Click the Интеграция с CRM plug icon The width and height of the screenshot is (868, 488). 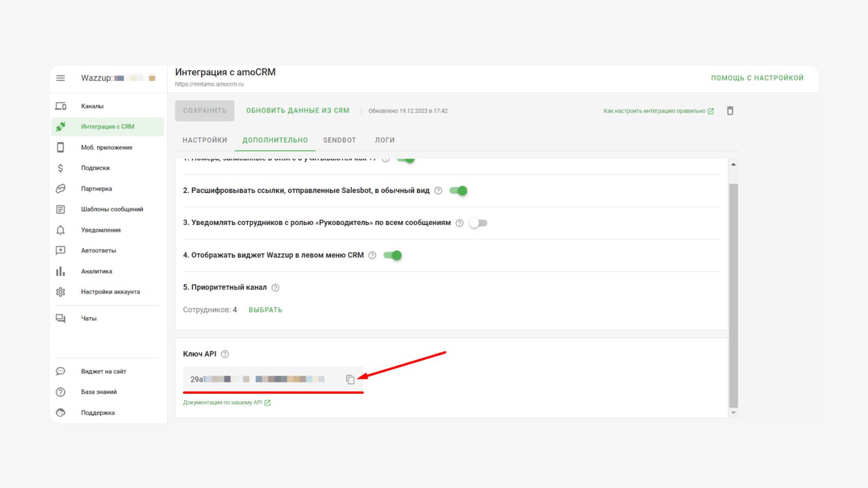(x=60, y=127)
